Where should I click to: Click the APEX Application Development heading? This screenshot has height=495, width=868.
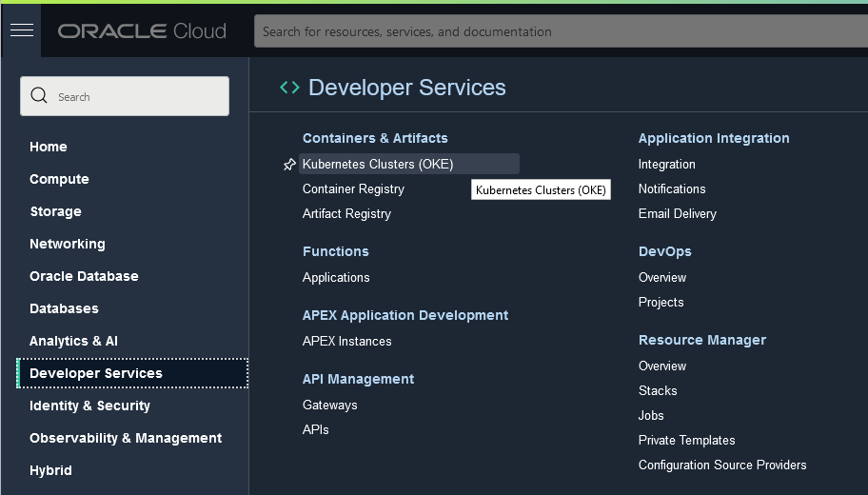tap(405, 315)
